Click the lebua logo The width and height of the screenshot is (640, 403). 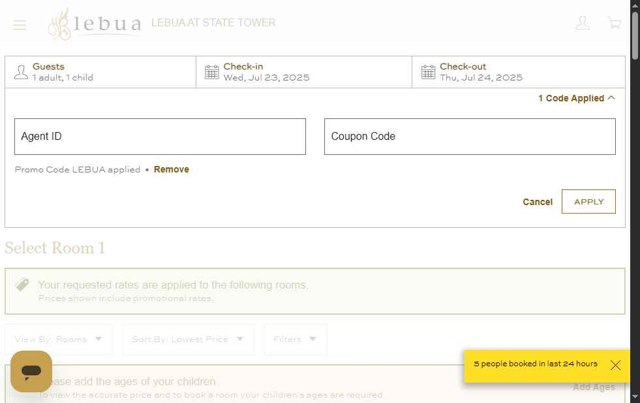click(x=95, y=24)
